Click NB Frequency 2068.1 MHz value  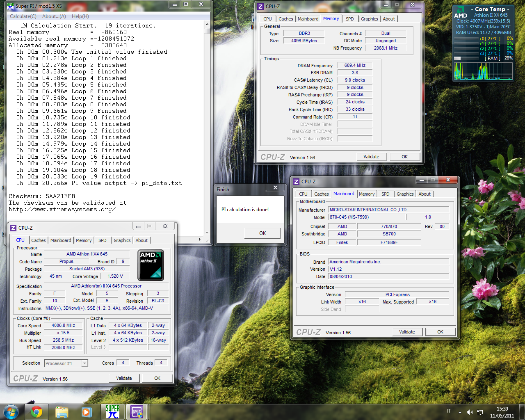tap(386, 48)
